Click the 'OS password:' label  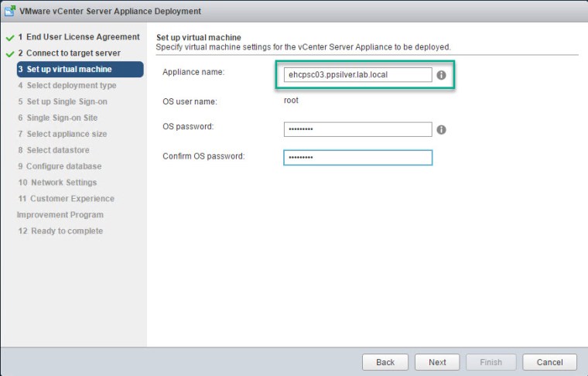pyautogui.click(x=188, y=127)
